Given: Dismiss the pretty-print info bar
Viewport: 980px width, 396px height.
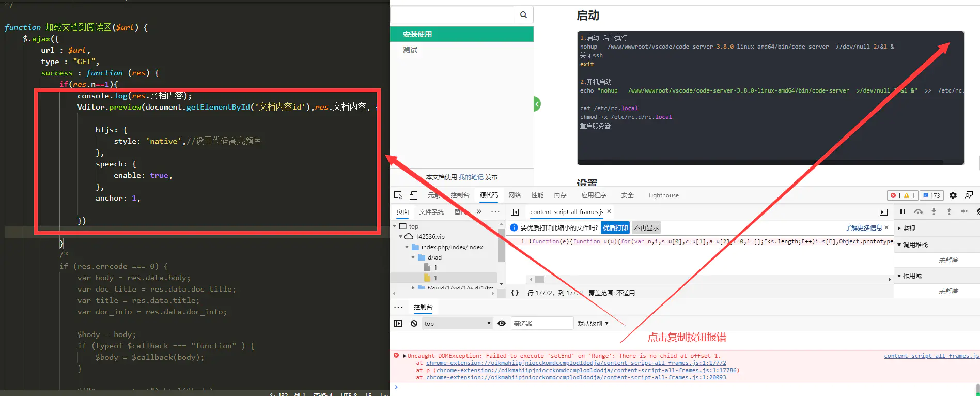Looking at the screenshot, I should pyautogui.click(x=886, y=227).
